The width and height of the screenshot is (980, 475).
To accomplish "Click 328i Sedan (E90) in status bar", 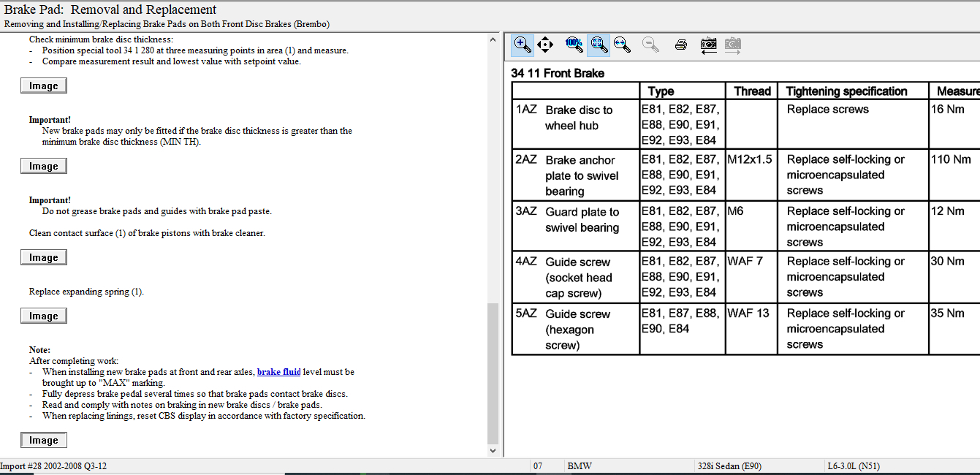I will click(x=729, y=466).
